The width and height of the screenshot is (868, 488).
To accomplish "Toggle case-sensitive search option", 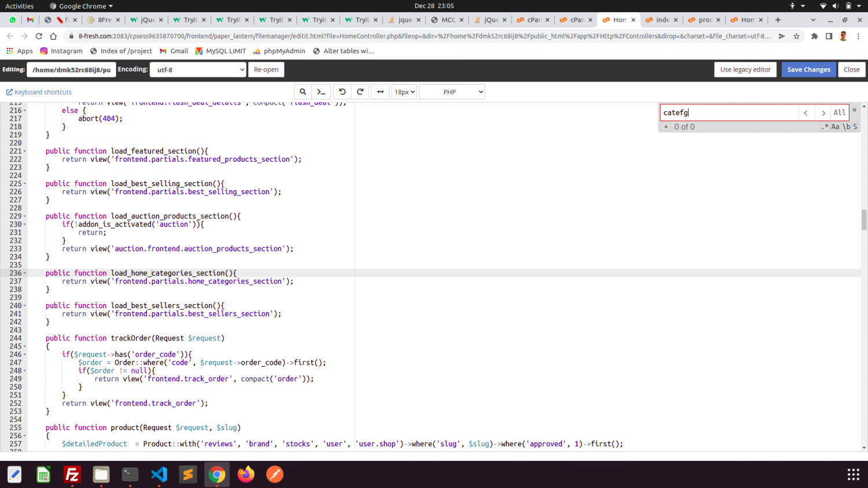I will (835, 127).
